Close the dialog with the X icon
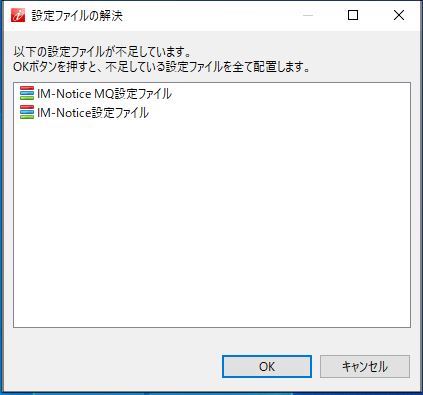Screen dimensions: 423x395 click(x=399, y=15)
